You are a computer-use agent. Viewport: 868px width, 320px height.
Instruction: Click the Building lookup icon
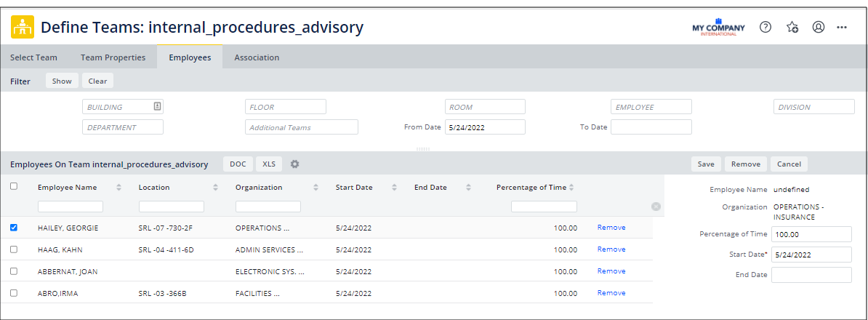click(x=157, y=106)
